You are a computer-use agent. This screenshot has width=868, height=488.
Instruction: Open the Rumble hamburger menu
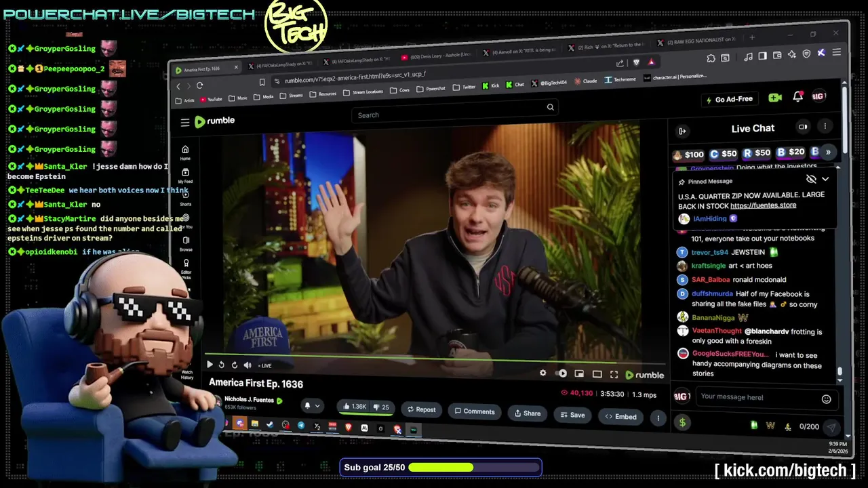(x=185, y=122)
